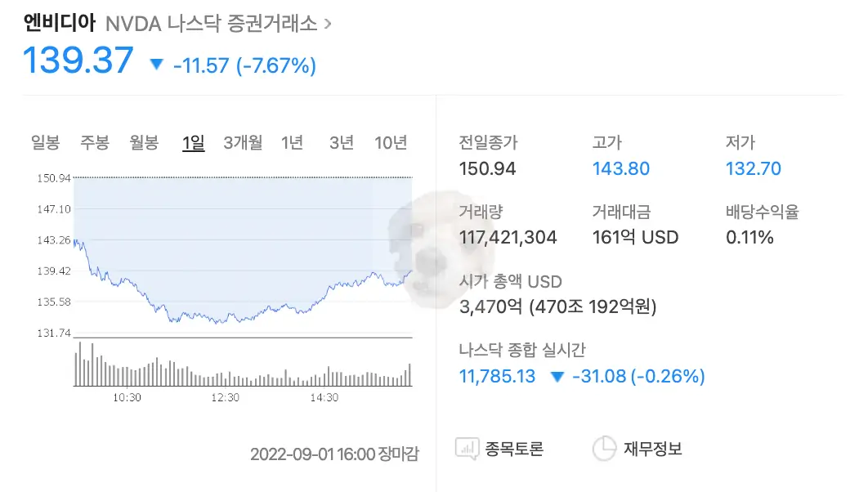The height and width of the screenshot is (492, 868).
Task: Open the 월봉 chart tab
Action: (x=143, y=142)
